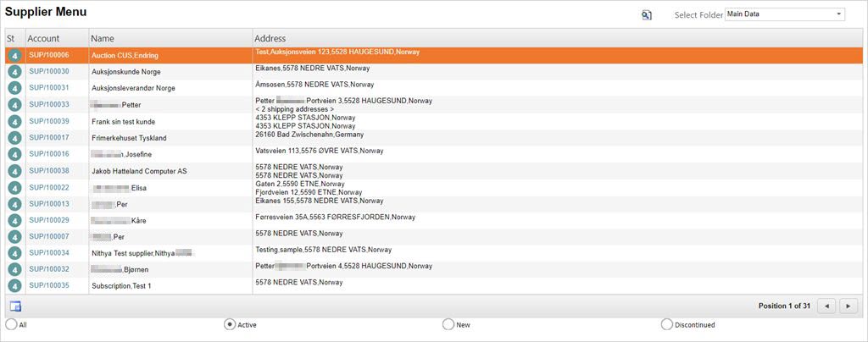This screenshot has height=342, width=868.
Task: Click the table layout icon below the grid
Action: (x=15, y=306)
